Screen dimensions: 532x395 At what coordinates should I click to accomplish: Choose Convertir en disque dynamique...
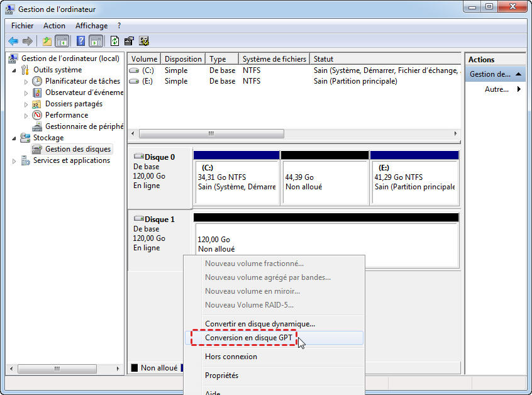[x=274, y=324]
